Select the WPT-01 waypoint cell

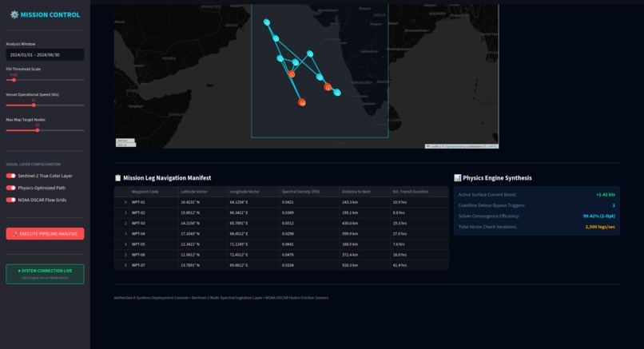pyautogui.click(x=154, y=202)
